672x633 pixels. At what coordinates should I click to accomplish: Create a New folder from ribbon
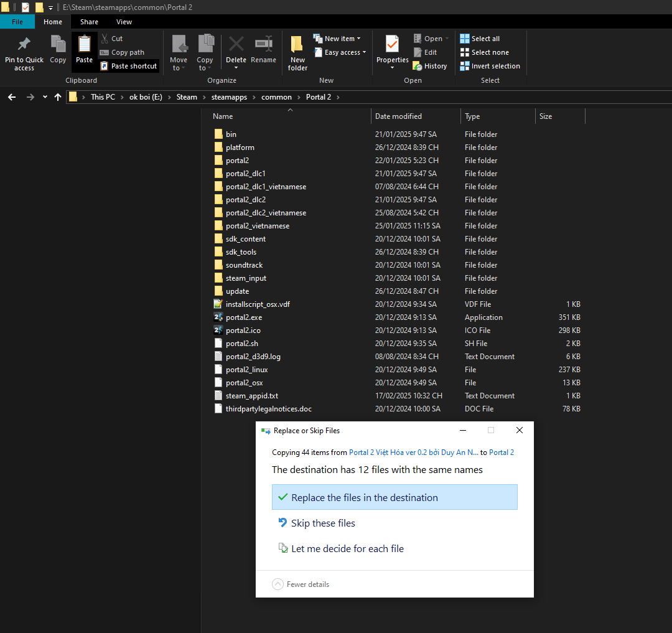297,53
